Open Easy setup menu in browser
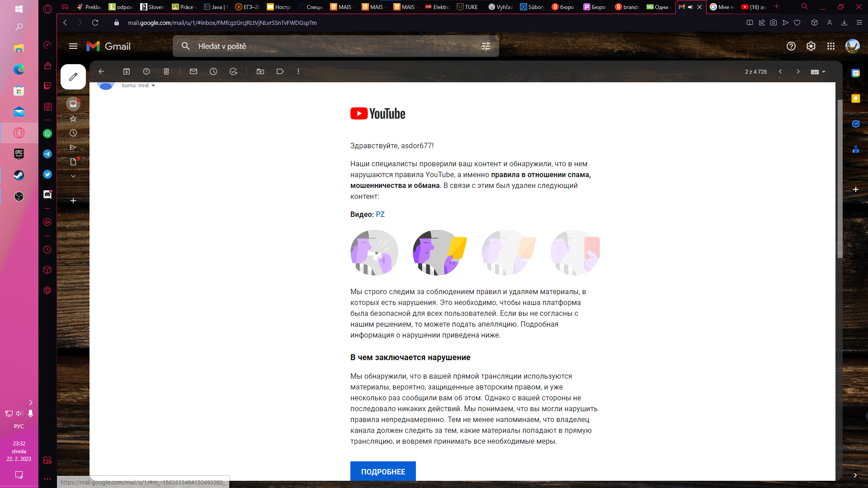868x488 pixels. 859,23
